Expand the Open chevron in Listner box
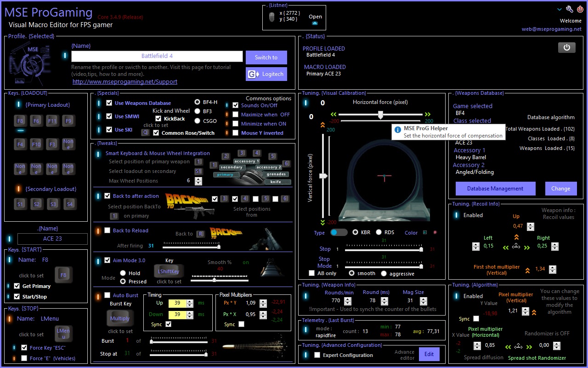Viewport: 588px width, 368px height. coord(315,23)
